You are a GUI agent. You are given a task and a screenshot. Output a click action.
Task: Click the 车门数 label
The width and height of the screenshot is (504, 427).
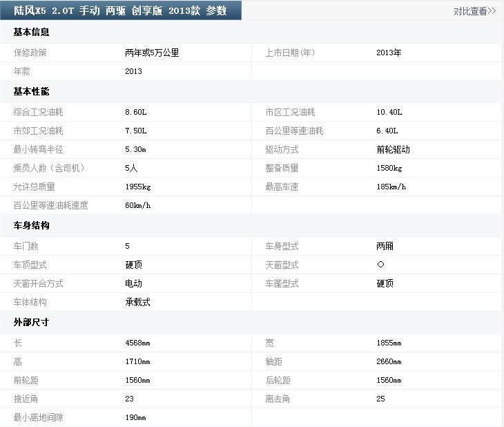point(26,247)
